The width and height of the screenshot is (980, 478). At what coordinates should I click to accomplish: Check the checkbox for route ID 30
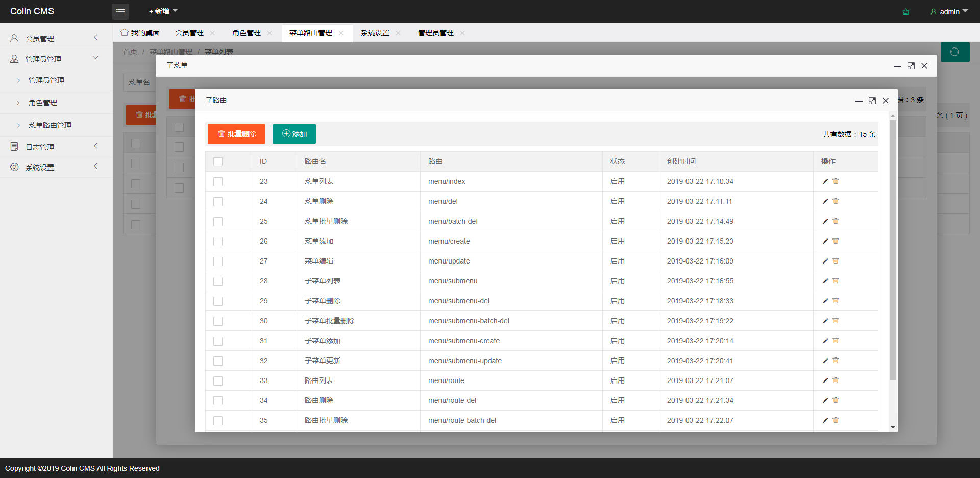coord(218,321)
